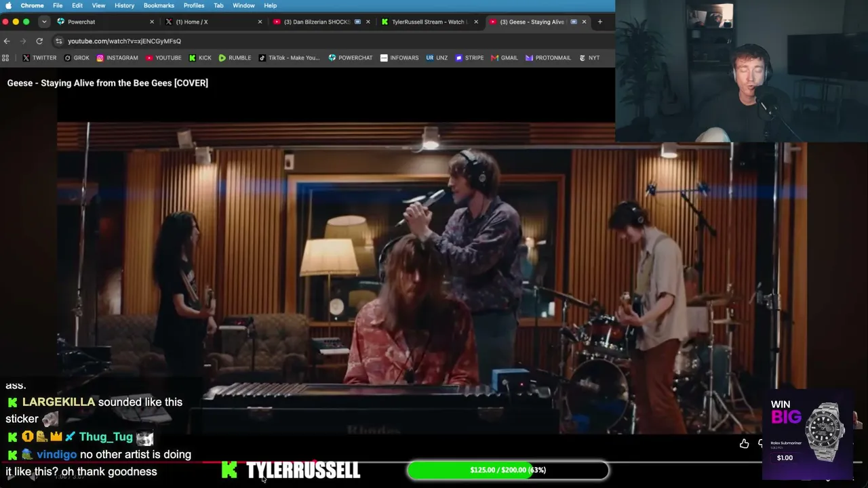
Task: Go forward to next page
Action: pos(23,41)
